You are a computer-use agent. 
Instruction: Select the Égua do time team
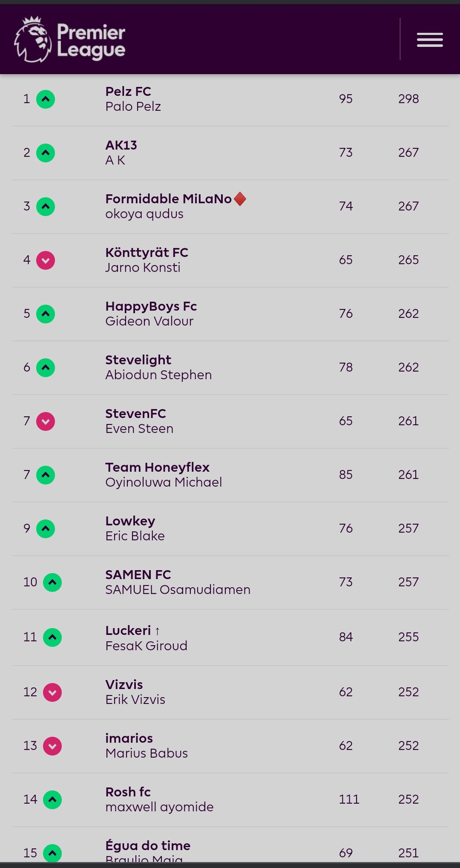(x=148, y=845)
